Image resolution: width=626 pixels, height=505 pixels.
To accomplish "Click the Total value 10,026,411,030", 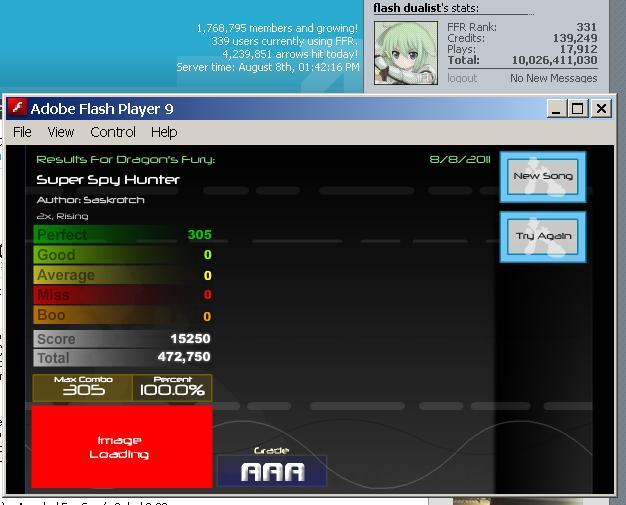I will click(x=555, y=60).
